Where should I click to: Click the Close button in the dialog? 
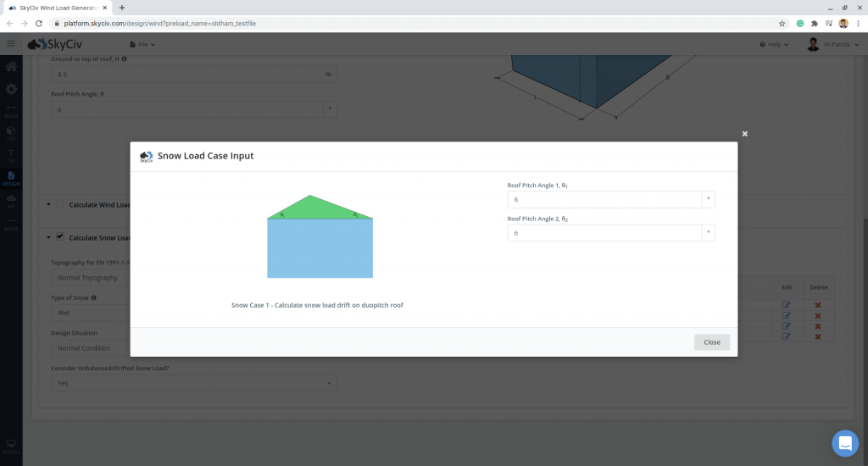[711, 342]
